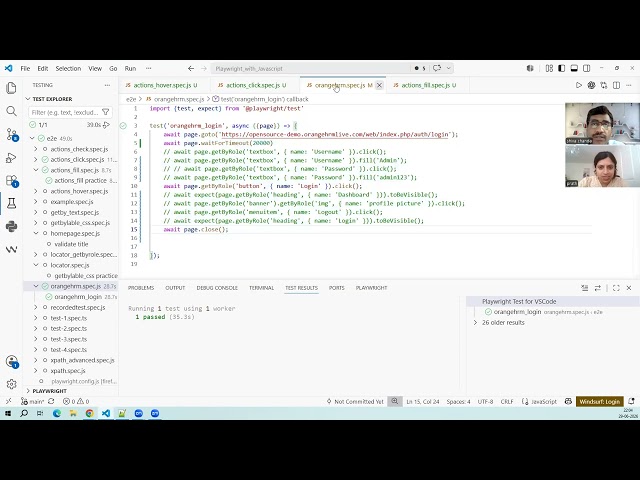Toggle Secondary Side Bar visibility
The image size is (640, 480).
[x=587, y=68]
